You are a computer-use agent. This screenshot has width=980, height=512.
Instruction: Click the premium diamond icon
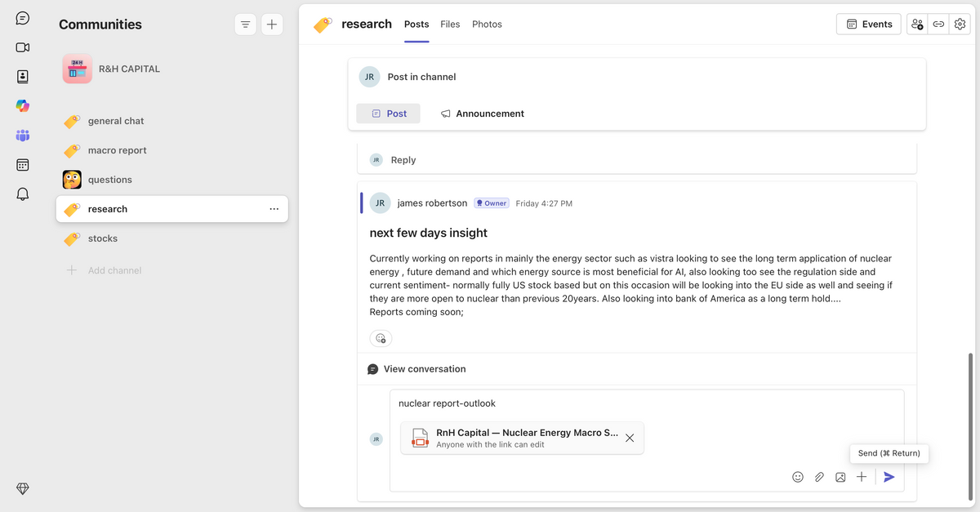coord(23,488)
